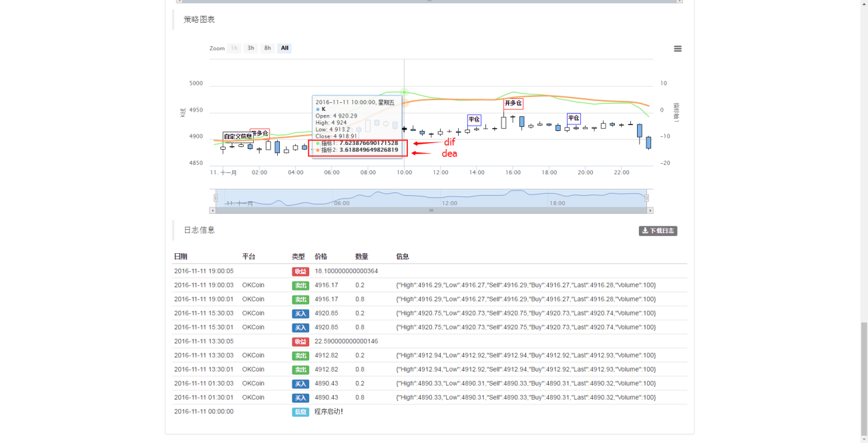
Task: Select profit value 18.100000000000364
Action: point(347,271)
